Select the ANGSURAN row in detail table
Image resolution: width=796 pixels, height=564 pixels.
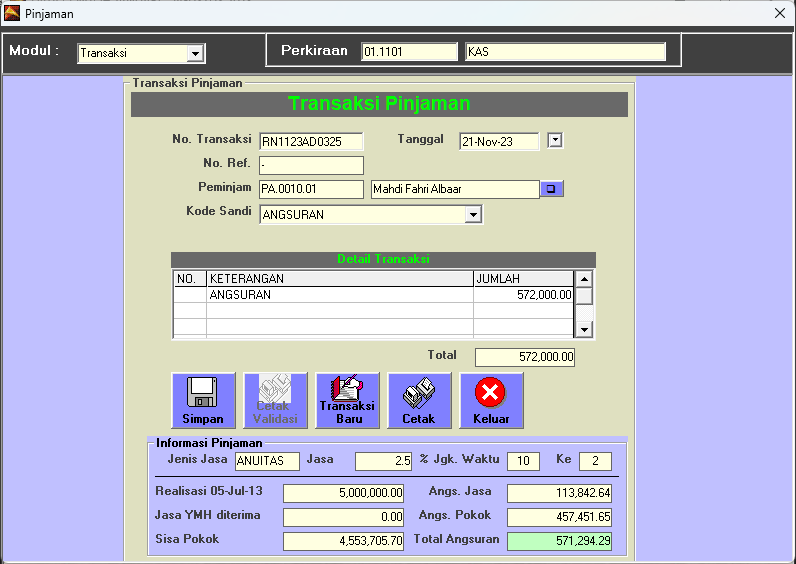click(x=340, y=295)
